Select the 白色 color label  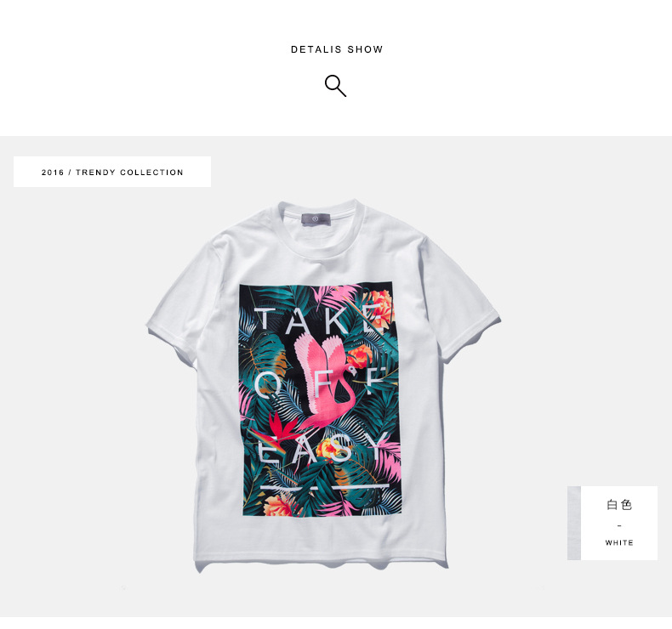619,505
